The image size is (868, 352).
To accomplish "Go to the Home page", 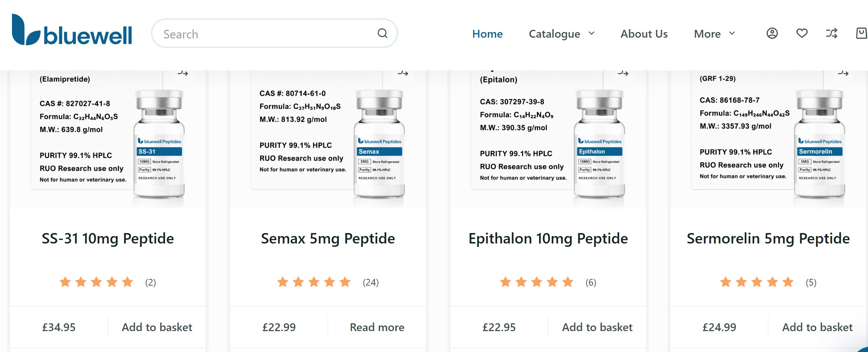I will point(487,34).
